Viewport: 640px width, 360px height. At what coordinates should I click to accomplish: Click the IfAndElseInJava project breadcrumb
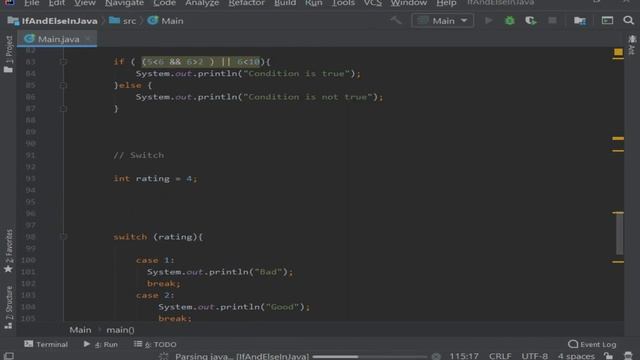point(53,21)
